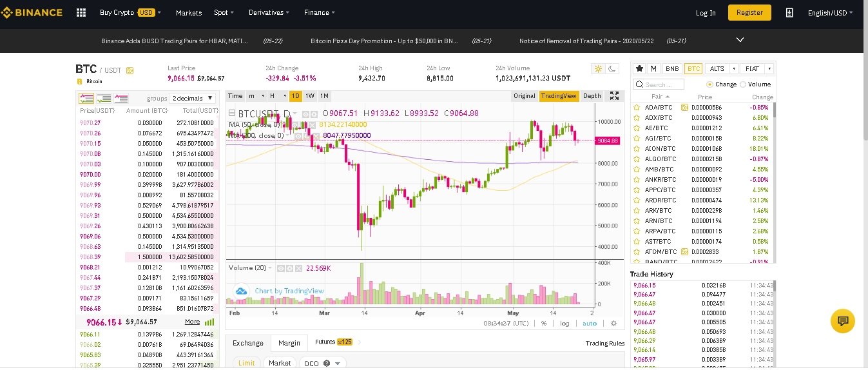The width and height of the screenshot is (868, 370).
Task: Toggle percent scale on chart
Action: point(544,324)
